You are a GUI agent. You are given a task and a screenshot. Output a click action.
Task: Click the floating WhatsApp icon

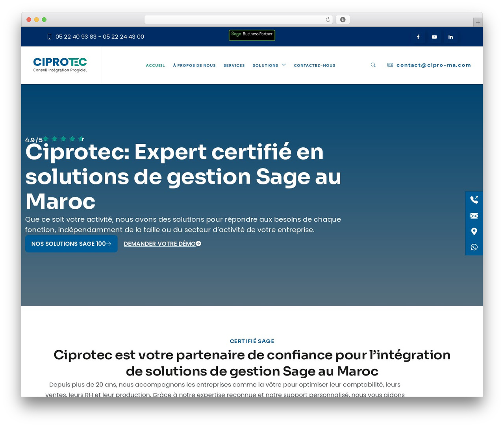click(x=474, y=247)
